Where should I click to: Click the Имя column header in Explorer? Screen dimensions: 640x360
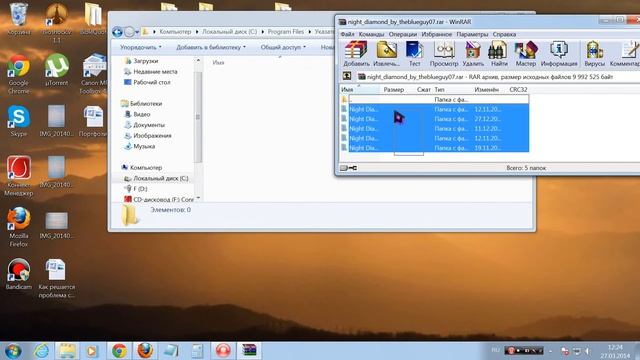(x=218, y=62)
